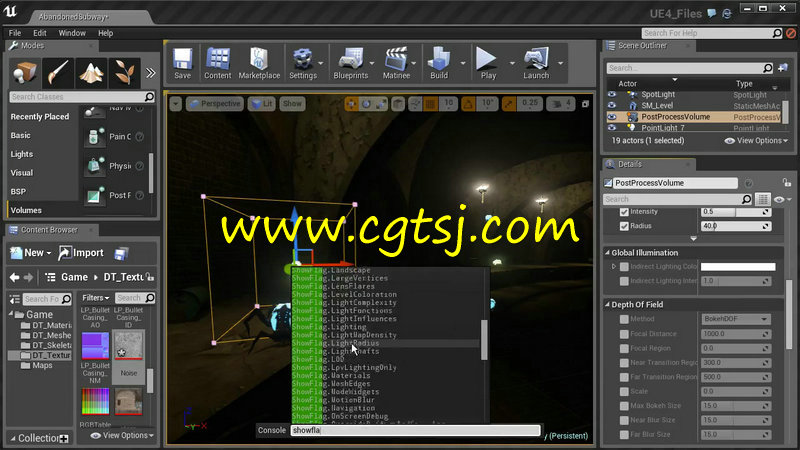Click the New asset button
The width and height of the screenshot is (800, 450).
(31, 253)
